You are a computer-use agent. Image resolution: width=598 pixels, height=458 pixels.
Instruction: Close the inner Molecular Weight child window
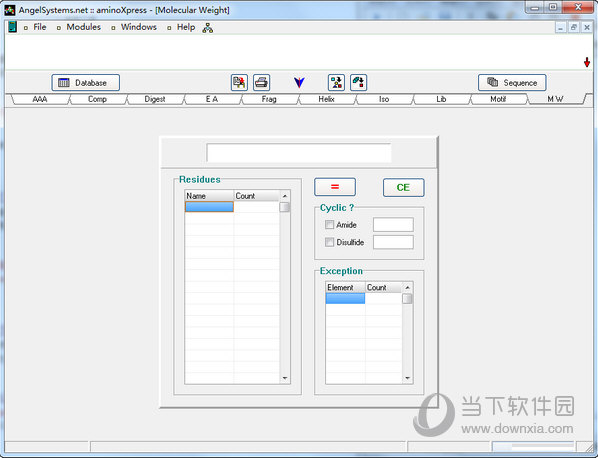click(x=587, y=27)
